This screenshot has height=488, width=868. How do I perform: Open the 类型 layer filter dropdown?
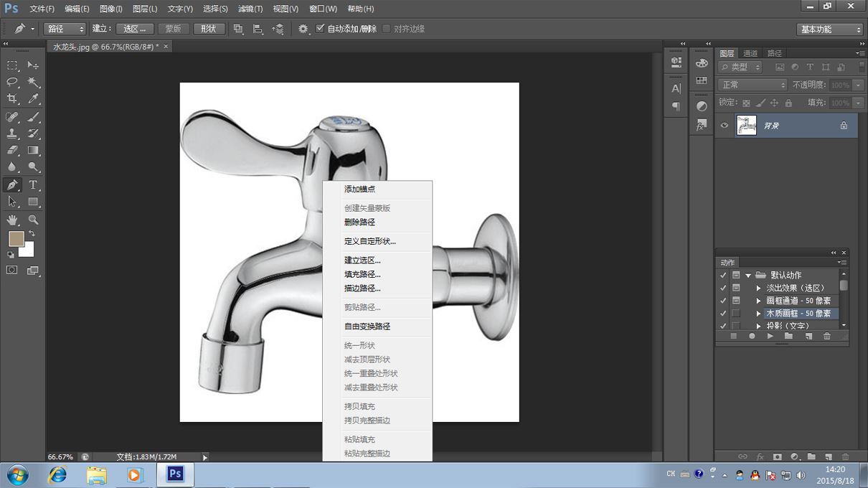click(740, 67)
